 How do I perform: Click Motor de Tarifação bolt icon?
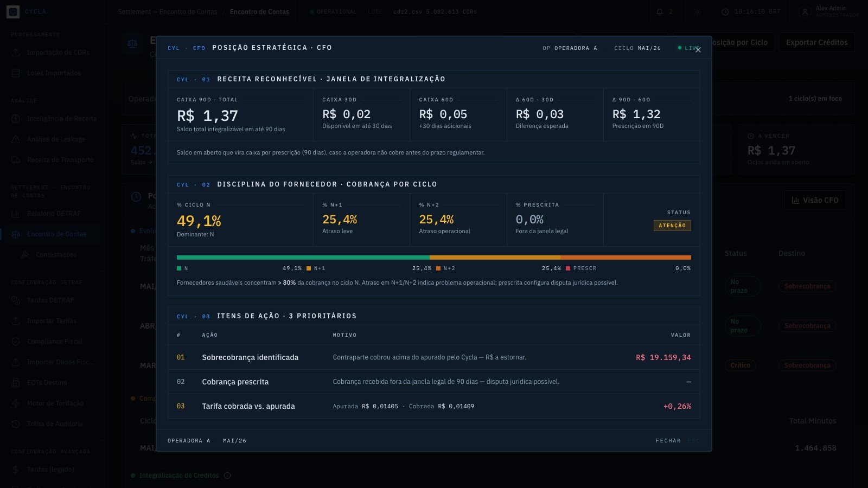16,403
